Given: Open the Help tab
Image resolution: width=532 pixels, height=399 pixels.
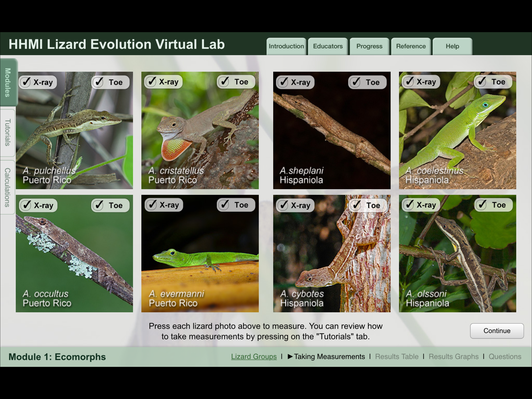Looking at the screenshot, I should (452, 46).
